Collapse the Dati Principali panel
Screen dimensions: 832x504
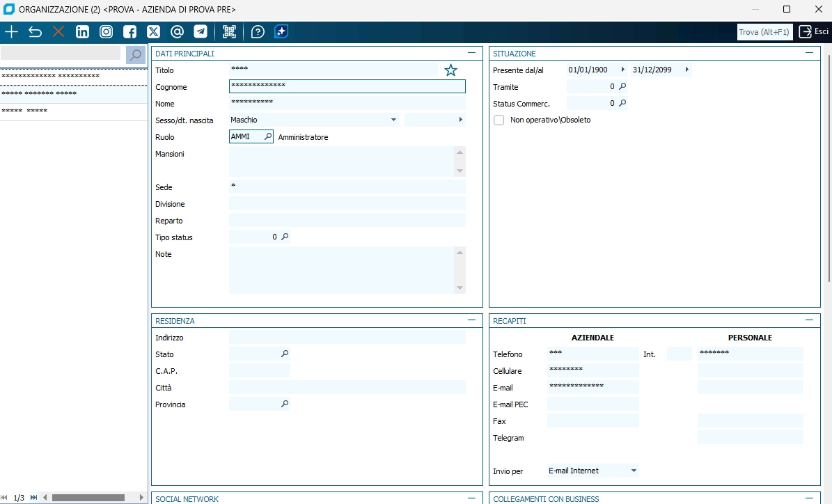(x=472, y=53)
